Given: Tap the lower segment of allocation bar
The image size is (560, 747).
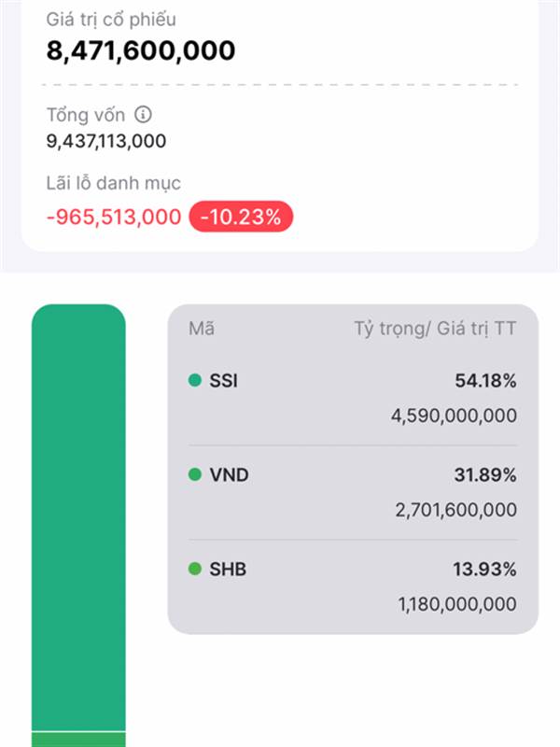Looking at the screenshot, I should point(78,740).
